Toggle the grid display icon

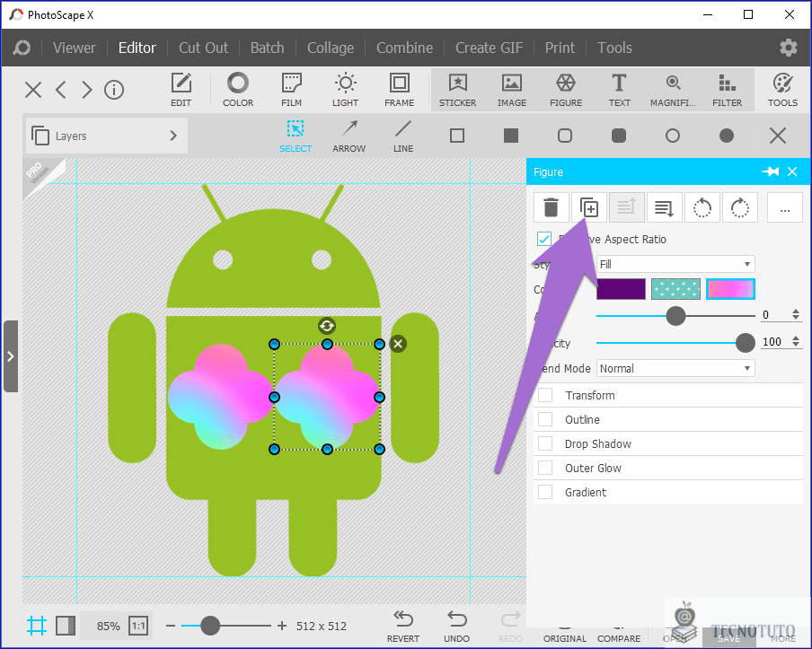(x=37, y=626)
